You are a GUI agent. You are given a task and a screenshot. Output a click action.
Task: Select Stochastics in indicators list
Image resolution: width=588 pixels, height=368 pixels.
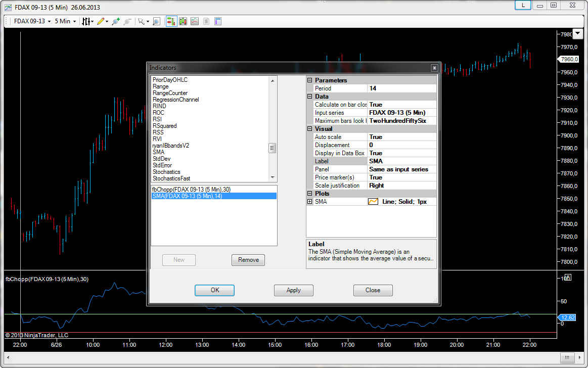pyautogui.click(x=166, y=172)
